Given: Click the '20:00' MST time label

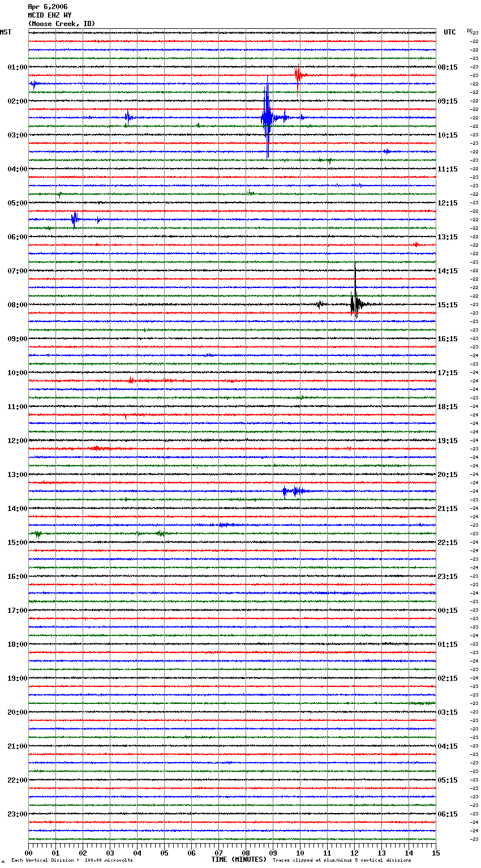Looking at the screenshot, I should pyautogui.click(x=18, y=712).
